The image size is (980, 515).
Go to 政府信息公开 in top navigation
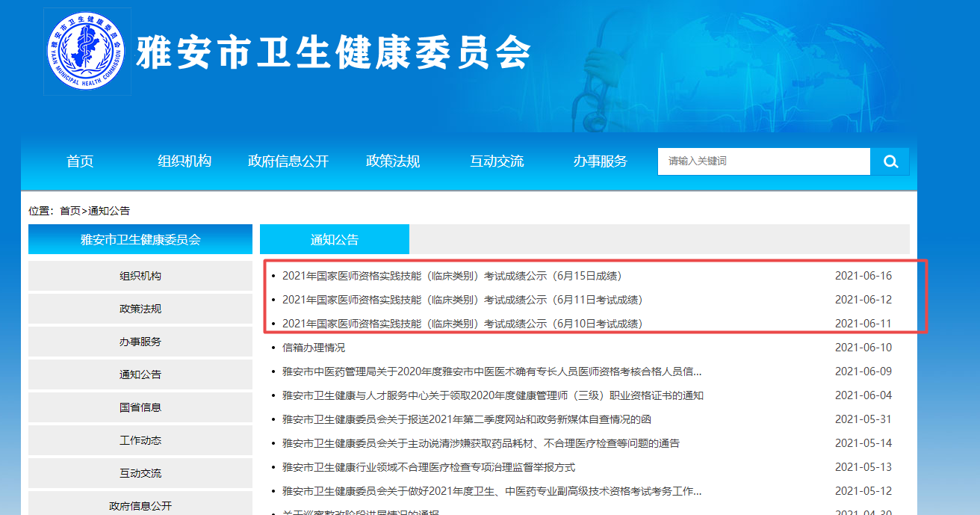pos(288,161)
